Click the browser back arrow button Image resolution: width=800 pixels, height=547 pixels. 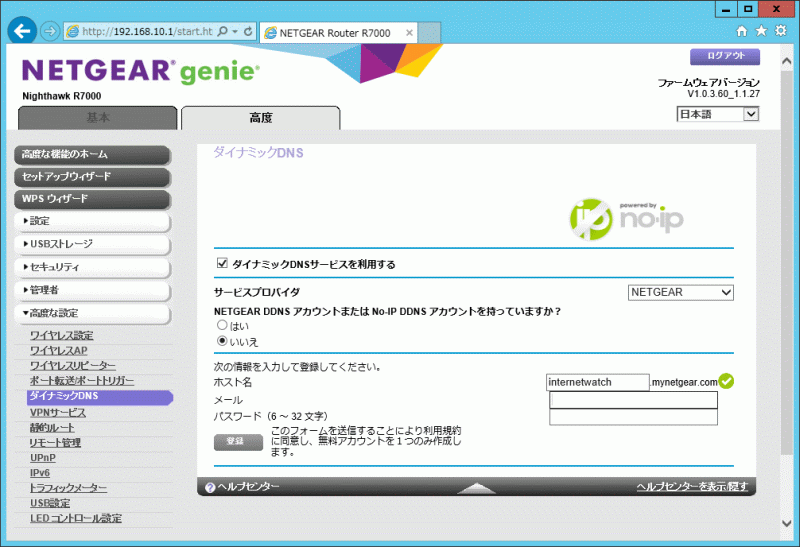(22, 31)
